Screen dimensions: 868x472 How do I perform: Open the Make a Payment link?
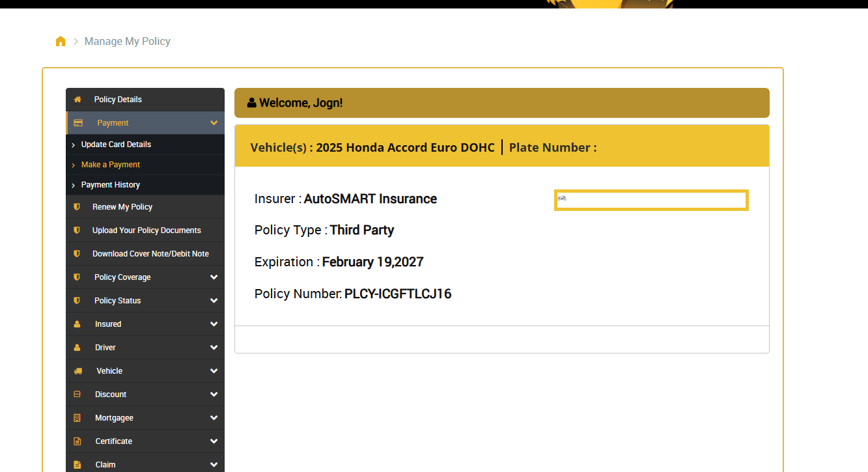(110, 165)
